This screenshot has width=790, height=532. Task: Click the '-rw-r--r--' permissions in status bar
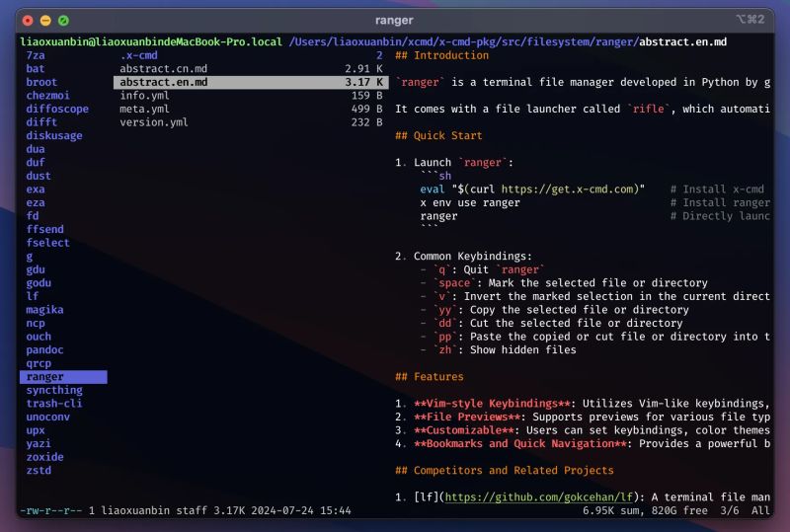coord(51,510)
